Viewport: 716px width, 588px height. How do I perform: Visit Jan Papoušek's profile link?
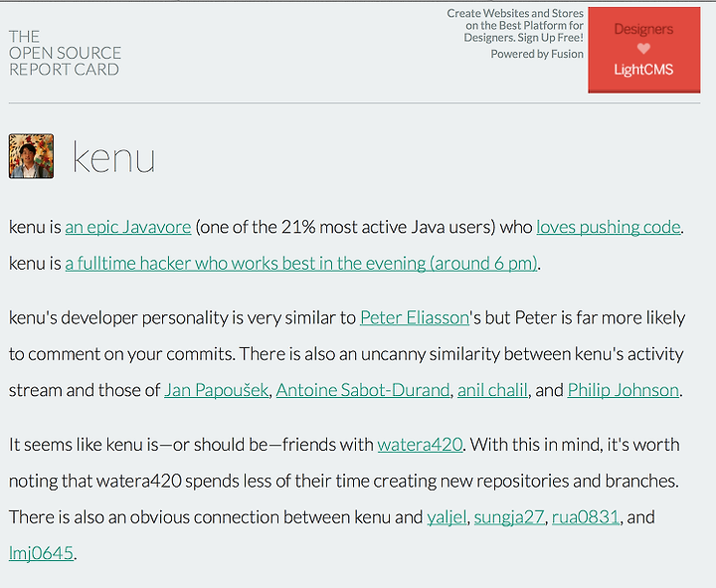(216, 390)
